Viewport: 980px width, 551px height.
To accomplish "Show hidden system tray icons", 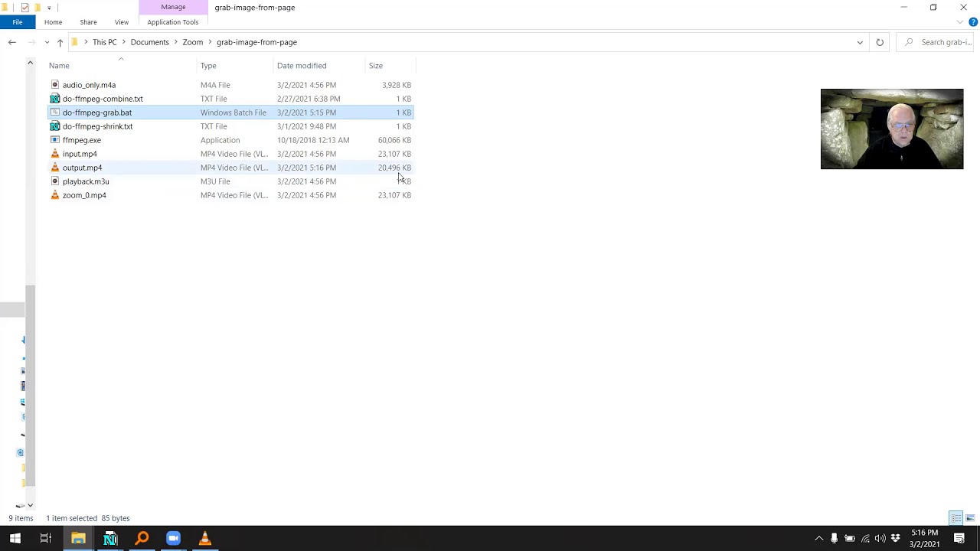I will (x=818, y=538).
